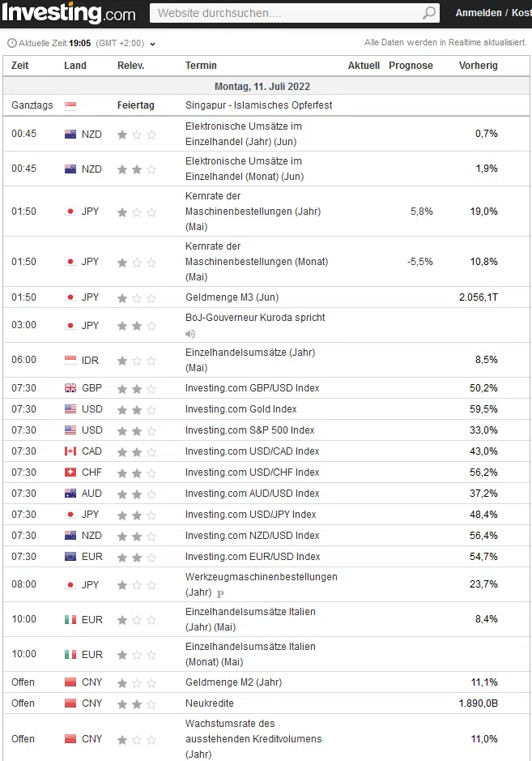The image size is (532, 761).
Task: Open Einzelhandelsumsätze Italien (Jahr) (Mai) event
Action: click(x=250, y=619)
